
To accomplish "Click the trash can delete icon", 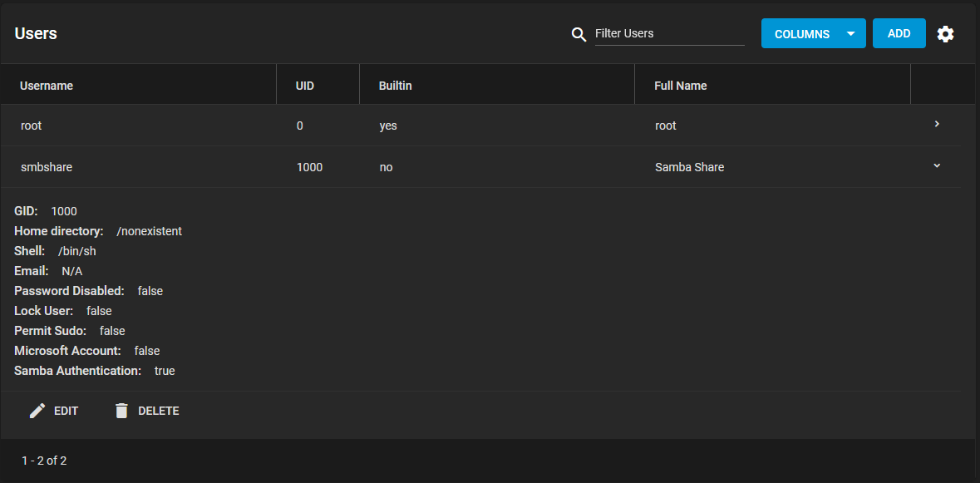I will pyautogui.click(x=121, y=411).
